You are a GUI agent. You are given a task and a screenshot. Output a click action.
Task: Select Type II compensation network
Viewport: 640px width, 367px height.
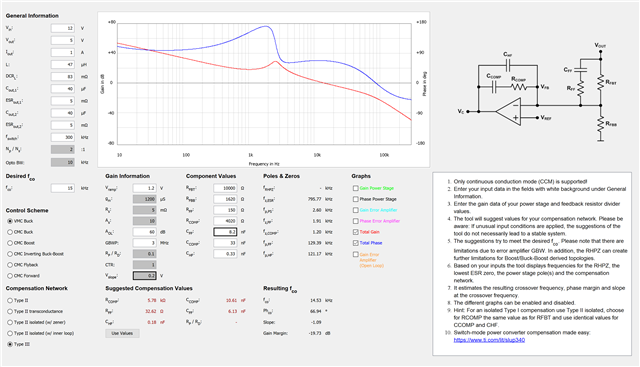point(10,300)
